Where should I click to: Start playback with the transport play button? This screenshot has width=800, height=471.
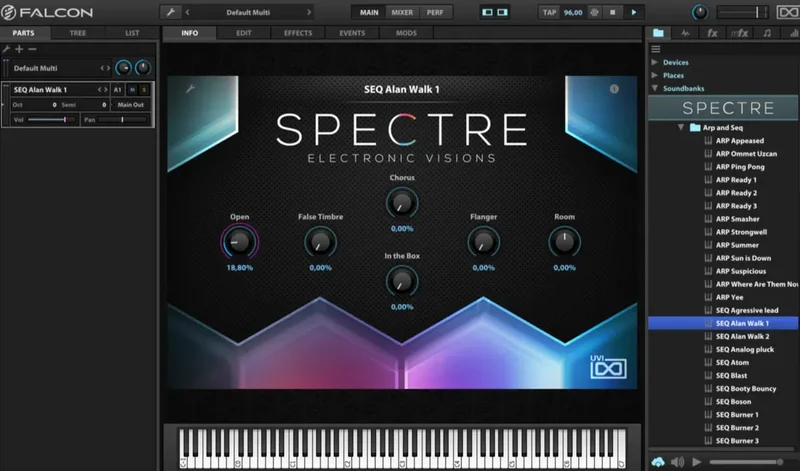634,12
